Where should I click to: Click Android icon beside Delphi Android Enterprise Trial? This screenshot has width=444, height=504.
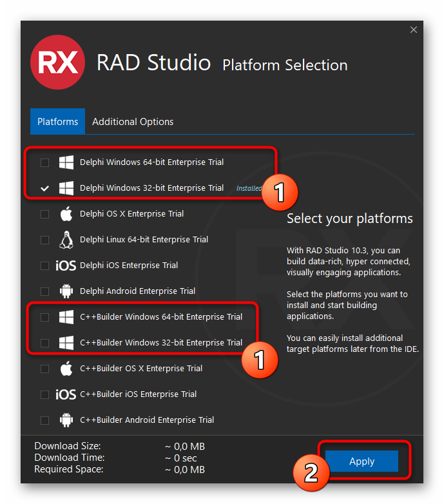click(x=66, y=291)
